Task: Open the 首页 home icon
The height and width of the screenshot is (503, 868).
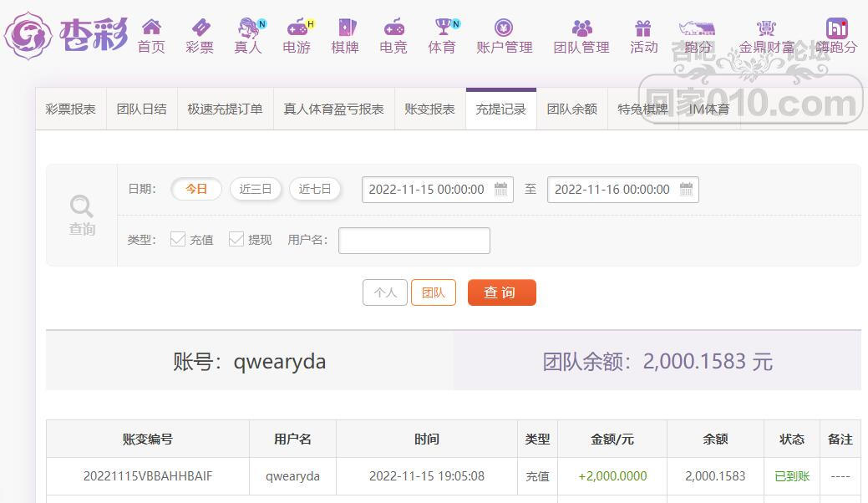Action: [151, 28]
